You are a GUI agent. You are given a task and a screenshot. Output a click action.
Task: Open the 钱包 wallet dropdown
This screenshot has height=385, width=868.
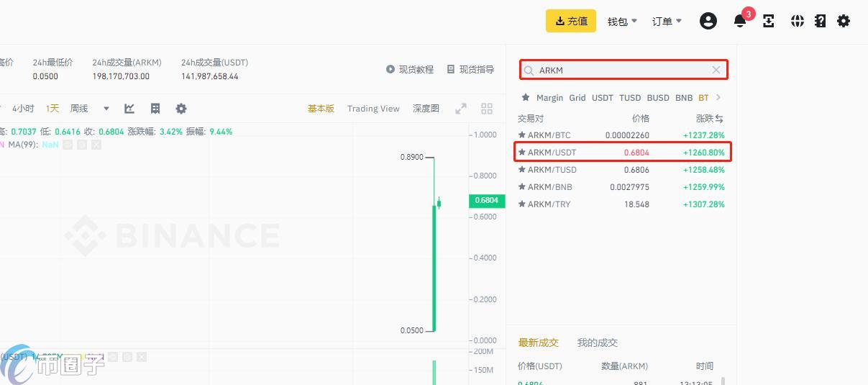pyautogui.click(x=622, y=22)
